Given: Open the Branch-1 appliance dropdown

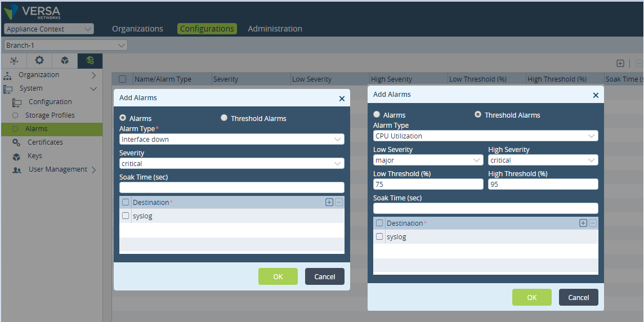Looking at the screenshot, I should (66, 45).
